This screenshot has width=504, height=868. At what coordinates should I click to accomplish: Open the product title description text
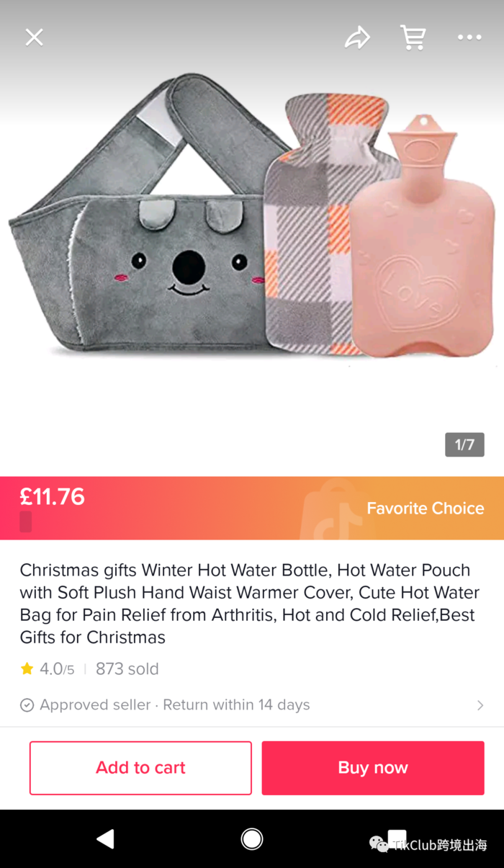coord(250,604)
